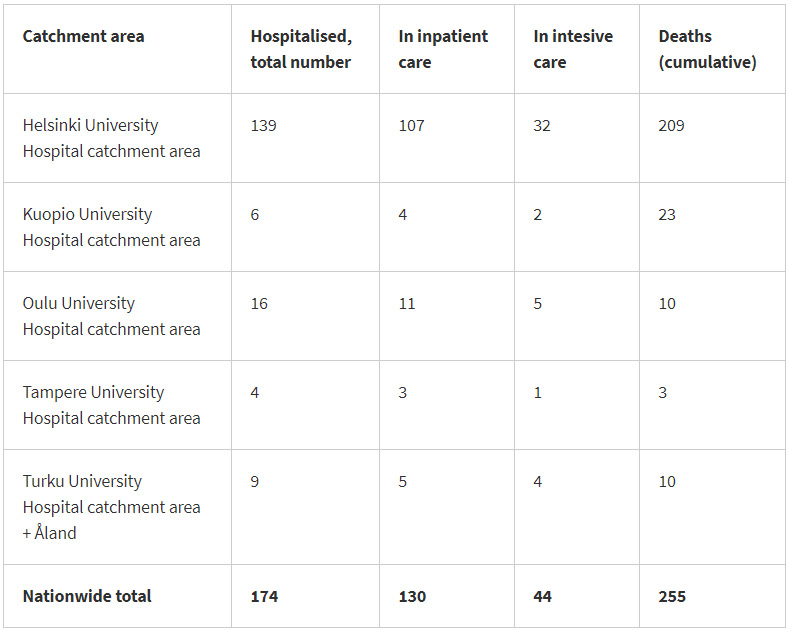Click nationwide deaths total 255
The height and width of the screenshot is (633, 789).
(672, 597)
